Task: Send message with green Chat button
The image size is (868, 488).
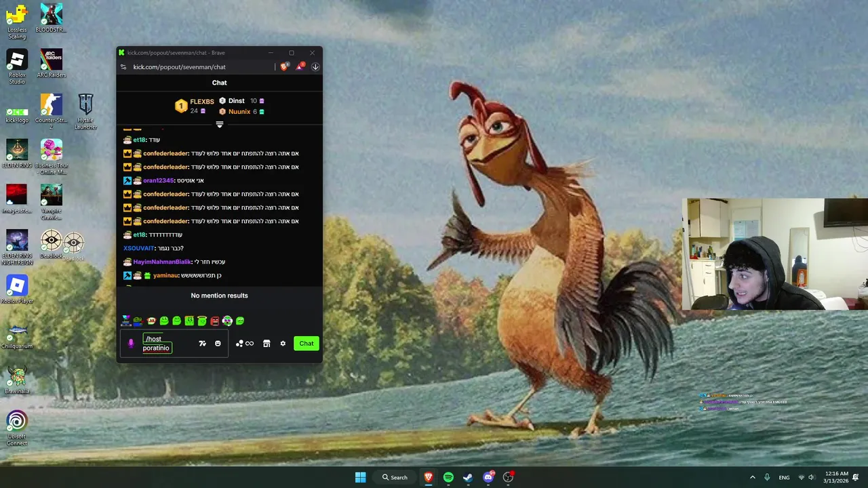Action: coord(307,344)
